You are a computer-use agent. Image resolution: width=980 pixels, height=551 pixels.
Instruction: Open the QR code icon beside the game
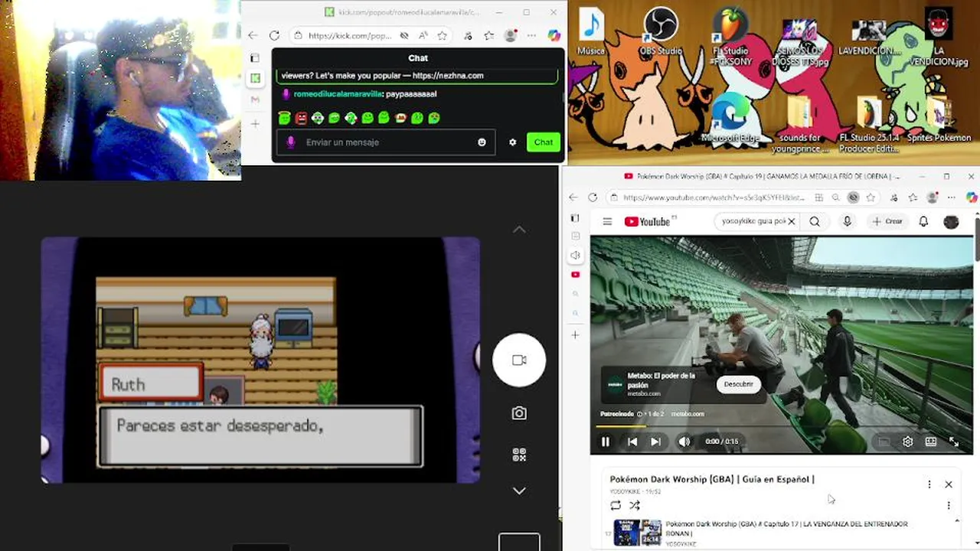coord(519,455)
